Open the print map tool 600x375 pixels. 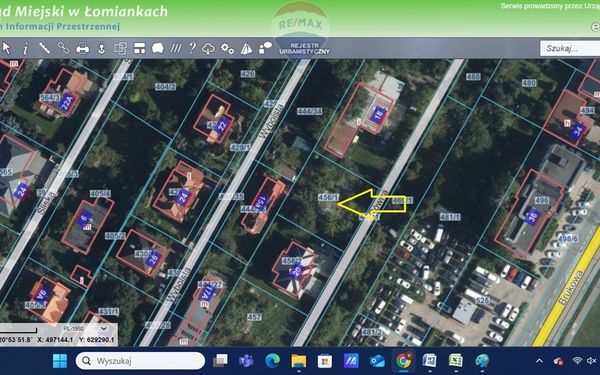[82, 48]
